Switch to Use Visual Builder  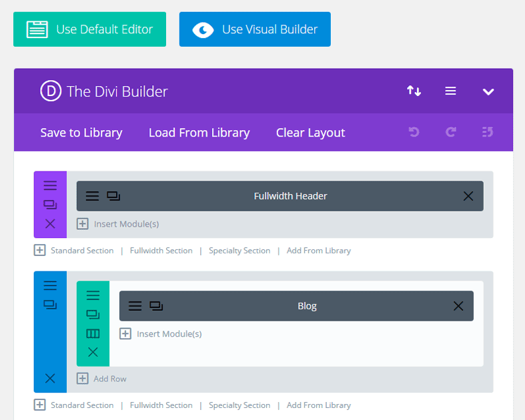(255, 29)
